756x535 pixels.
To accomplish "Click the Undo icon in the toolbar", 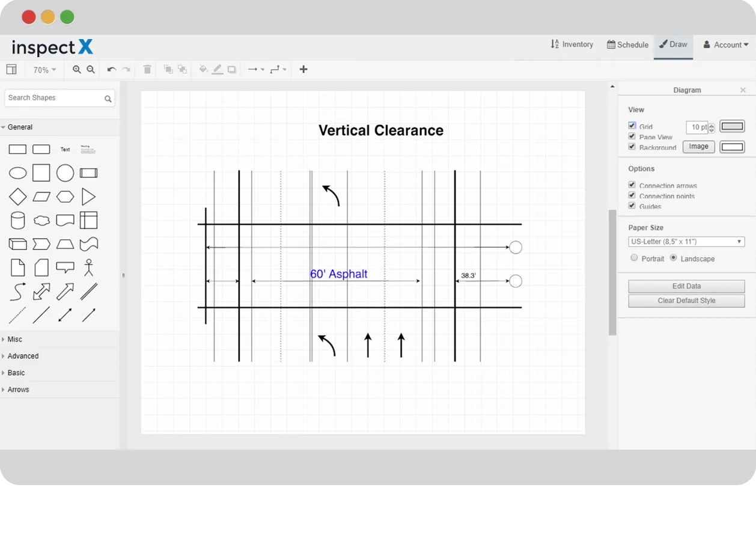I will coord(111,70).
